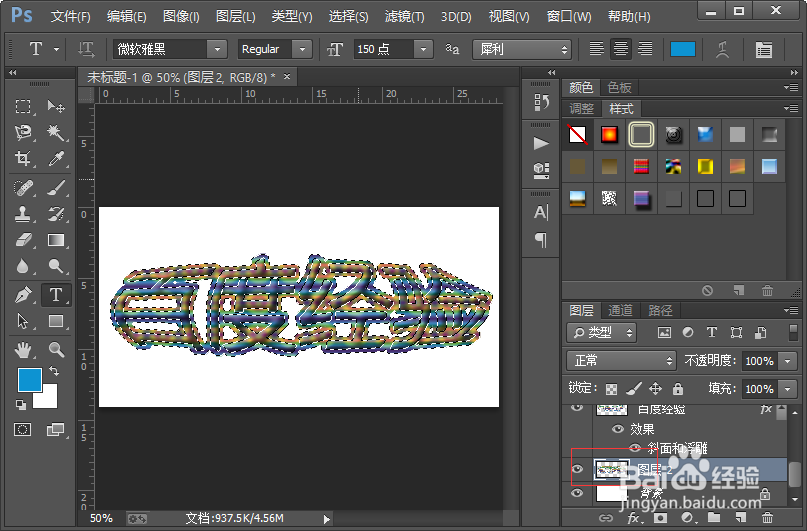Open the 图像(I) menu
Image resolution: width=807 pixels, height=531 pixels.
181,16
